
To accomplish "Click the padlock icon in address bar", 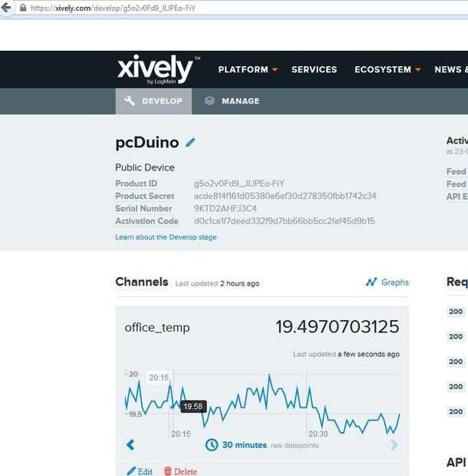I will [23, 8].
